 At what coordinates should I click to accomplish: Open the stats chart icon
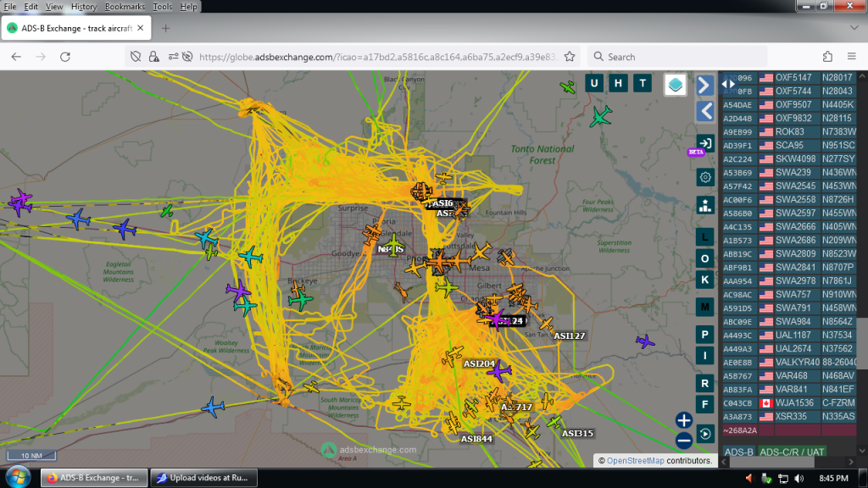(x=704, y=205)
